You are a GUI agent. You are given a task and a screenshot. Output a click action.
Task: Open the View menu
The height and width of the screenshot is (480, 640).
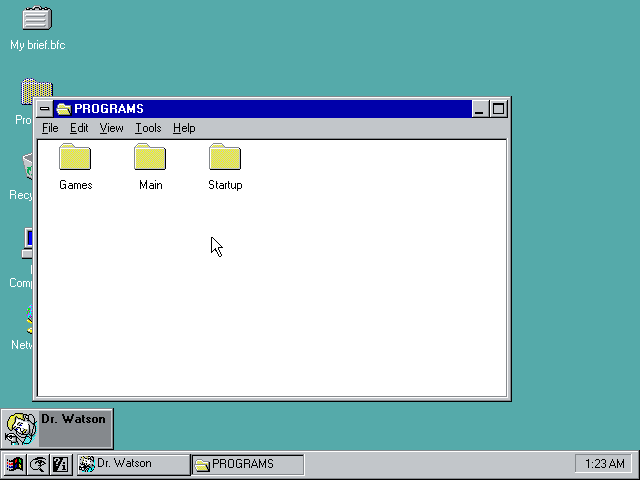111,128
